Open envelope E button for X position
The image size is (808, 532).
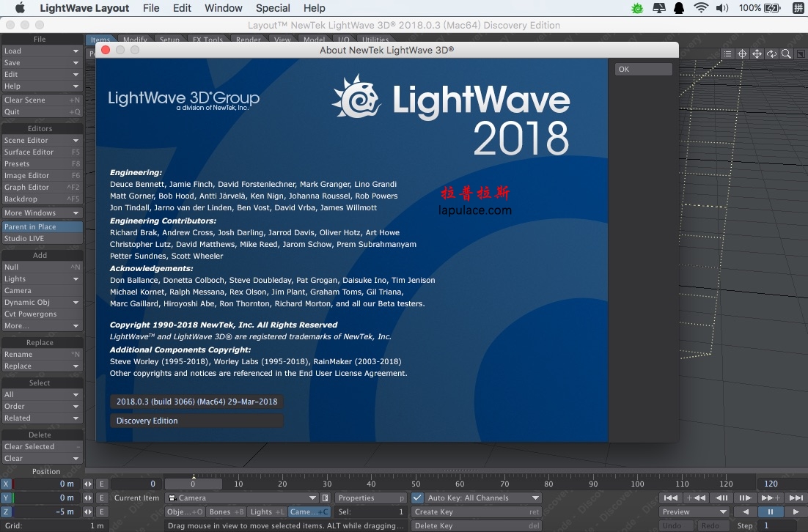pos(101,484)
